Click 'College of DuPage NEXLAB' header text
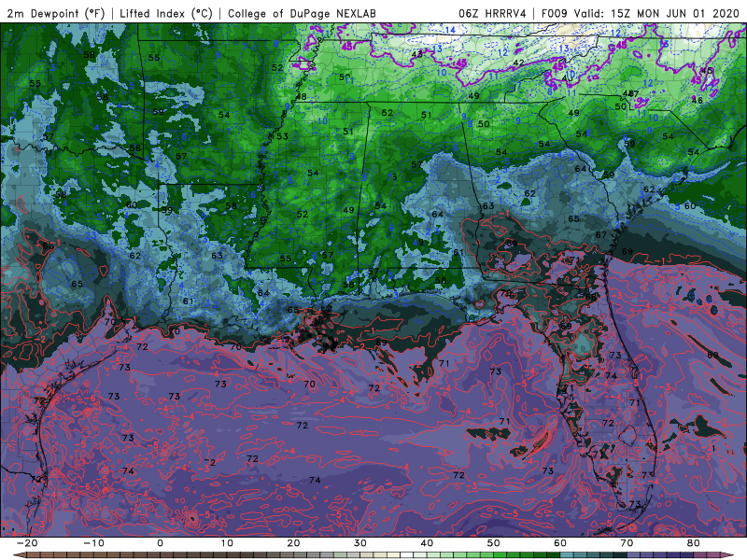The width and height of the screenshot is (747, 560). tap(302, 13)
